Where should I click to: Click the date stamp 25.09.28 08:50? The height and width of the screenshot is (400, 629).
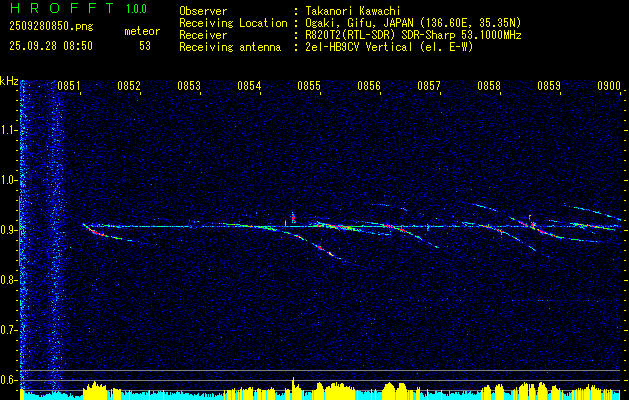coord(51,46)
